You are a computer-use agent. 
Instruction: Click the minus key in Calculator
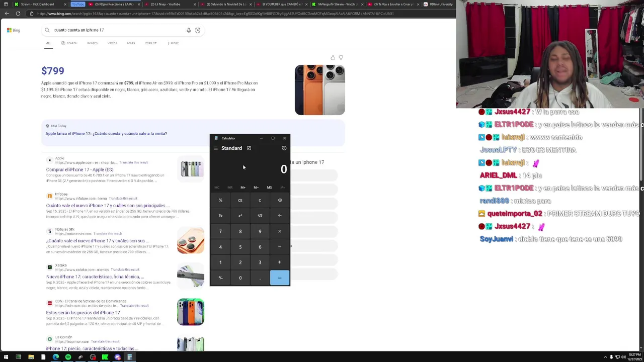[280, 247]
